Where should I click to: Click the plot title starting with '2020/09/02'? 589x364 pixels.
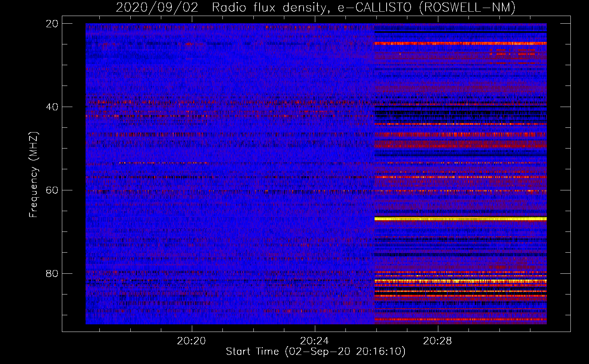pyautogui.click(x=316, y=7)
